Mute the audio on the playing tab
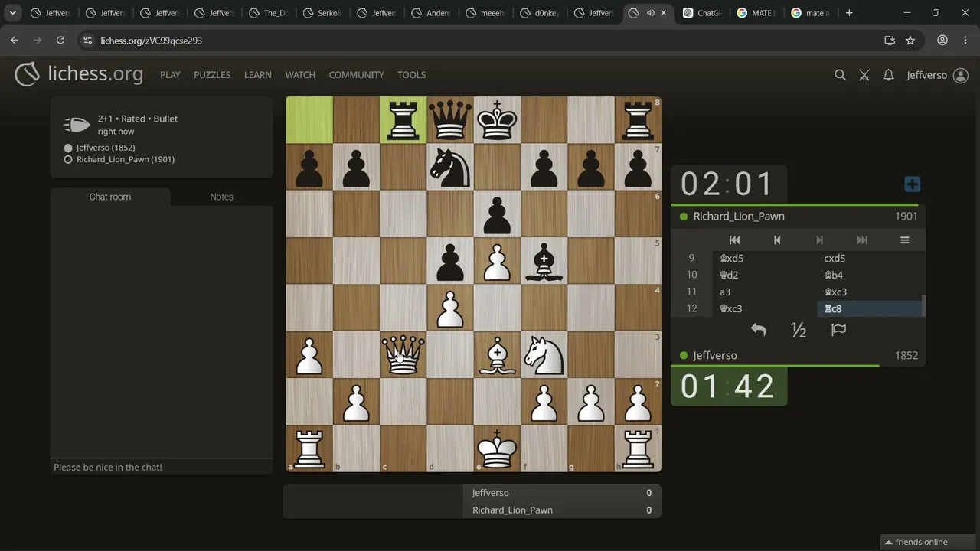 click(650, 13)
